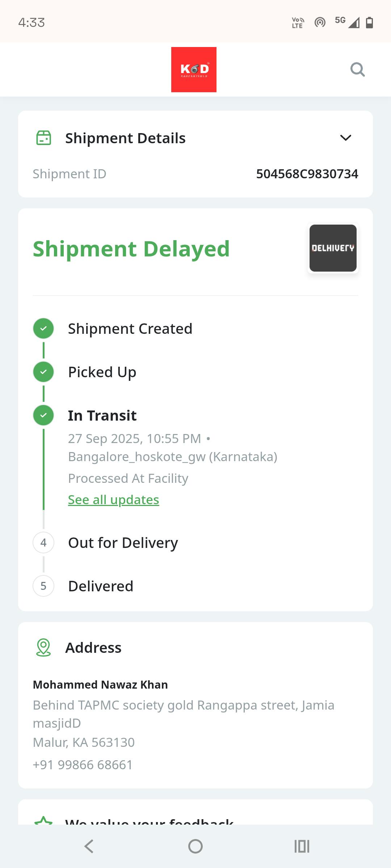Select step 4 Out for Delivery
This screenshot has height=868, width=391.
(43, 542)
